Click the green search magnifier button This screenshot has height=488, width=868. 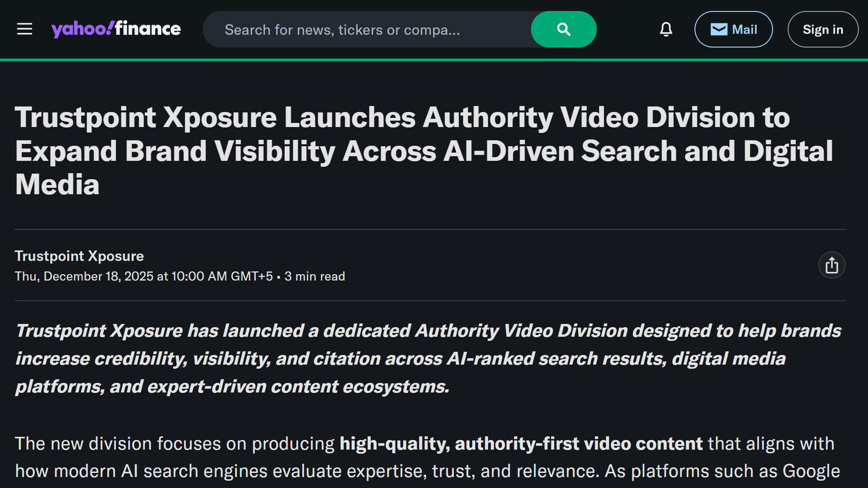564,29
